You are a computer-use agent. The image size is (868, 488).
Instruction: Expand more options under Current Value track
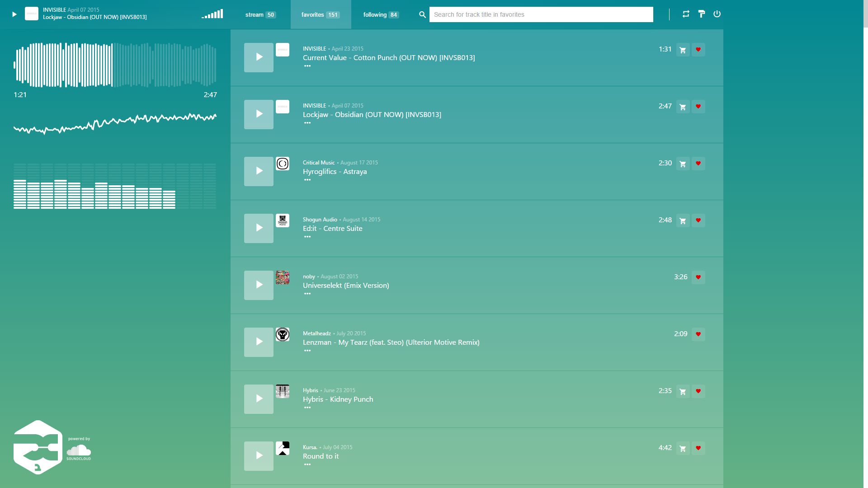307,66
